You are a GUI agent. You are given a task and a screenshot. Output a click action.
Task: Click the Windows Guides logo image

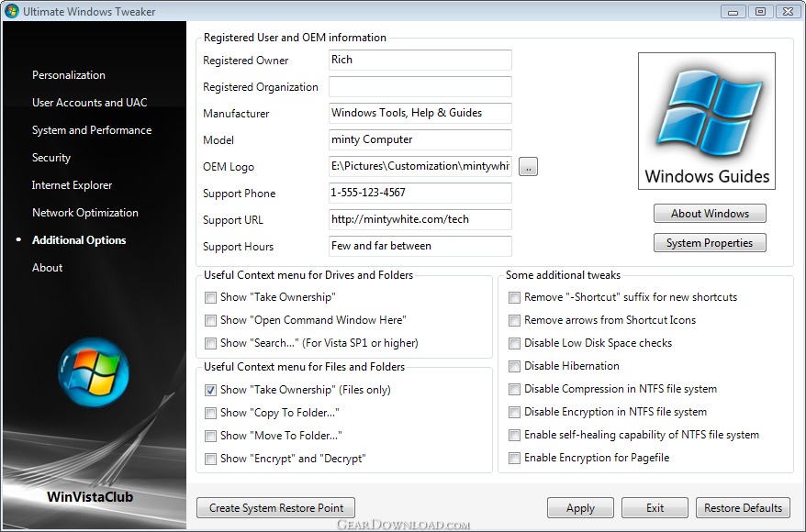pyautogui.click(x=707, y=121)
